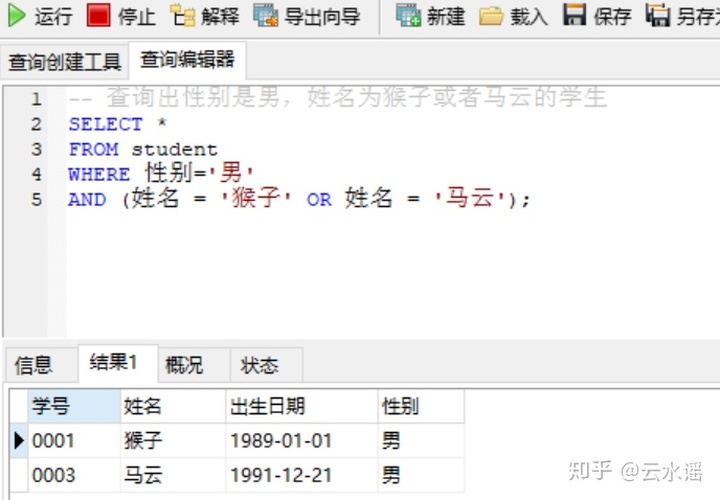Click the Save (保存) floppy icon
The height and width of the screenshot is (500, 720).
point(574,15)
